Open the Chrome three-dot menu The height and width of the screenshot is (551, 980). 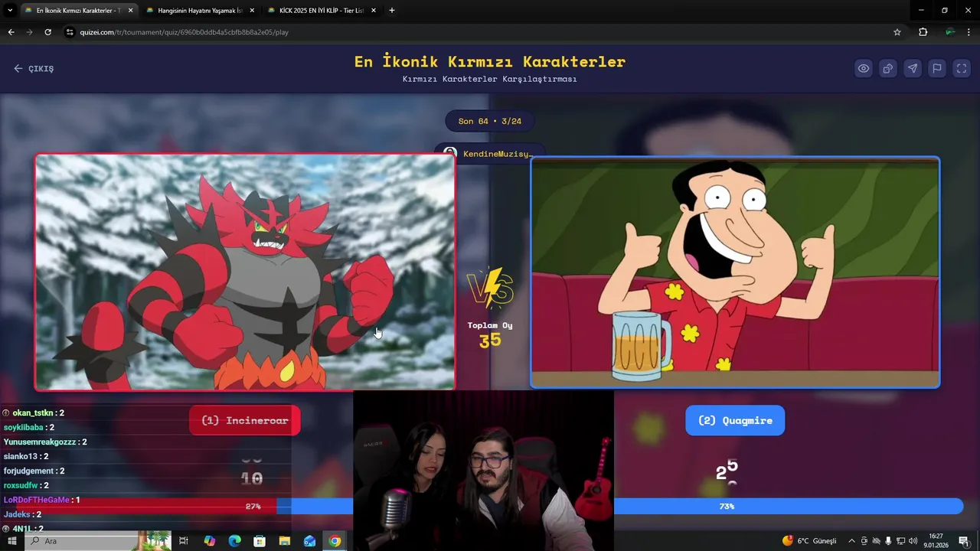(x=969, y=32)
